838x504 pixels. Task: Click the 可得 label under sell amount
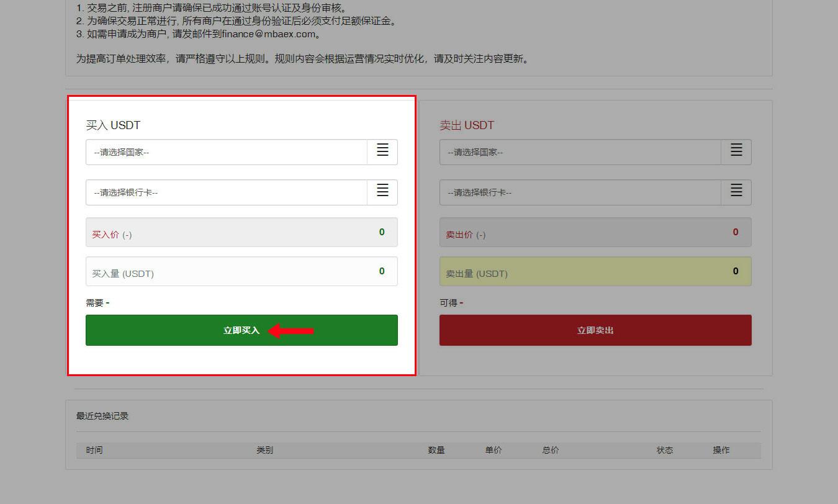448,303
